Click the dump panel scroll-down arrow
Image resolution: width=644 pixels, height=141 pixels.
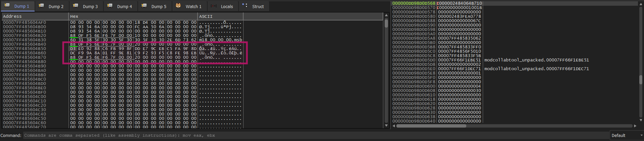pyautogui.click(x=386, y=126)
